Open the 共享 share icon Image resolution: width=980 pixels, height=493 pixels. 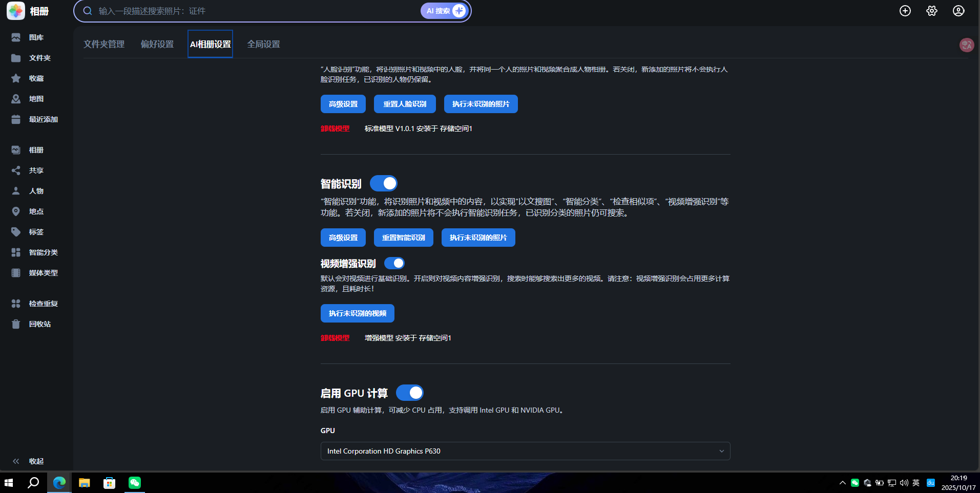(16, 170)
